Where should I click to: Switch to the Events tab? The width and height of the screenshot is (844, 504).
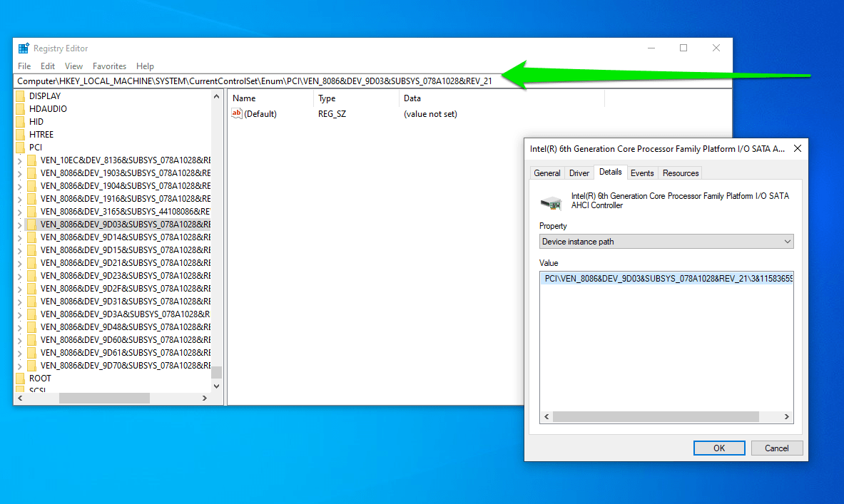[x=642, y=173]
